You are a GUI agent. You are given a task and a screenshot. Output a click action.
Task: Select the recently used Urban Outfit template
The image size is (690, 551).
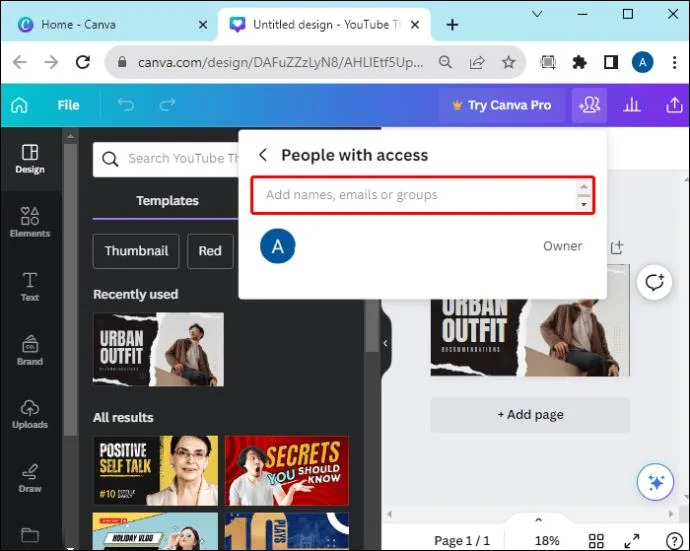coord(158,349)
